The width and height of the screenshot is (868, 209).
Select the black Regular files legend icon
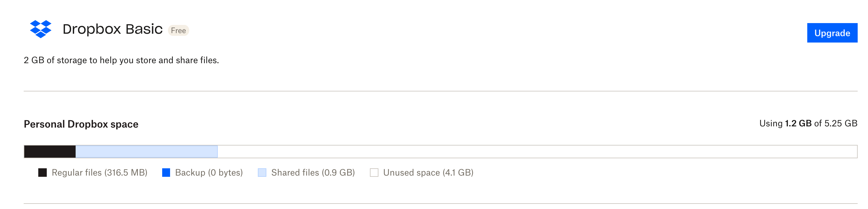click(42, 173)
